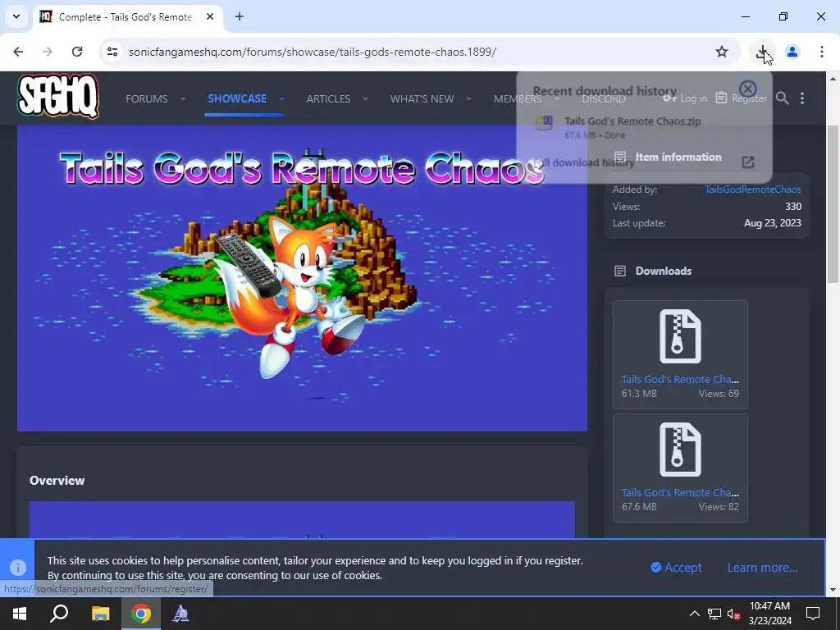Show hidden system tray icons
The width and height of the screenshot is (840, 630).
point(694,614)
